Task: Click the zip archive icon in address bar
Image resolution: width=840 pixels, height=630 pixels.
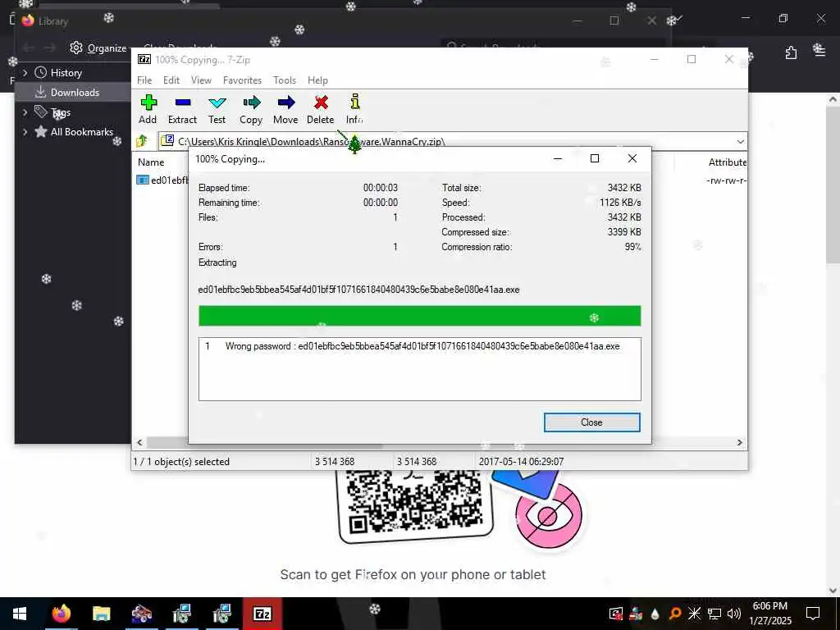Action: (167, 141)
